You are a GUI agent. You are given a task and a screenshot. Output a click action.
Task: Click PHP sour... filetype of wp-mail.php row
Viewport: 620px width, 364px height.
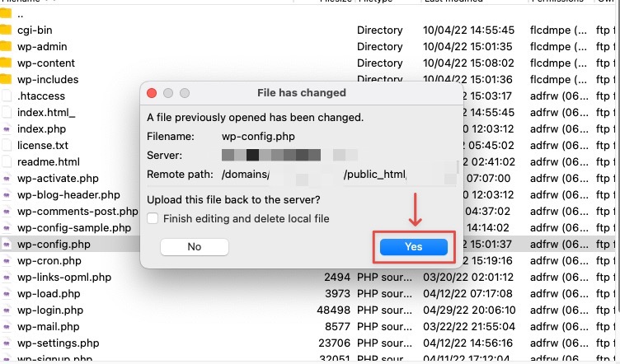384,327
